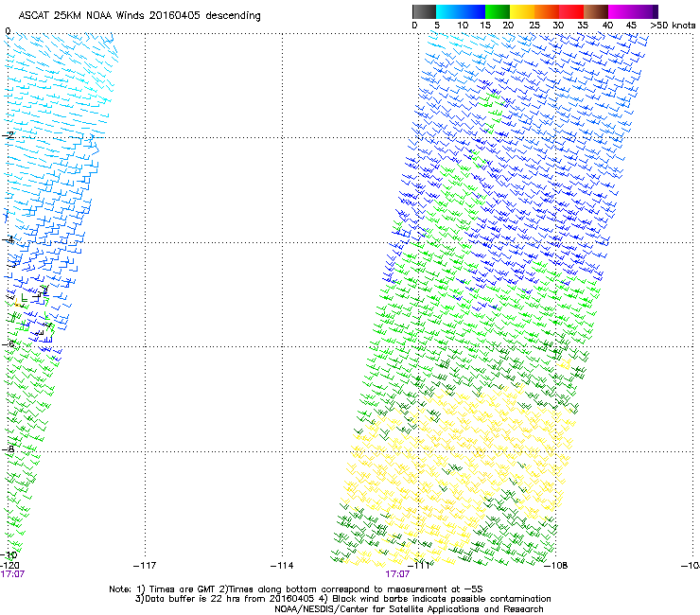Click the purple '17:07' time near -111
Image resolution: width=700 pixels, height=615 pixels.
(x=397, y=574)
